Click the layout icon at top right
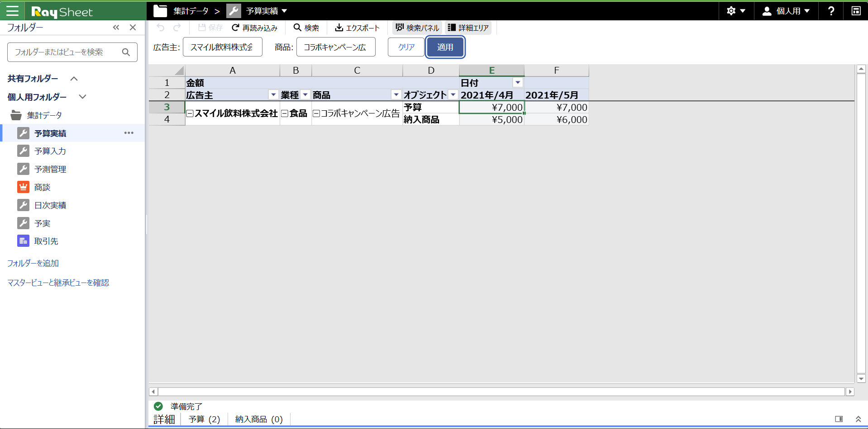 pyautogui.click(x=856, y=11)
